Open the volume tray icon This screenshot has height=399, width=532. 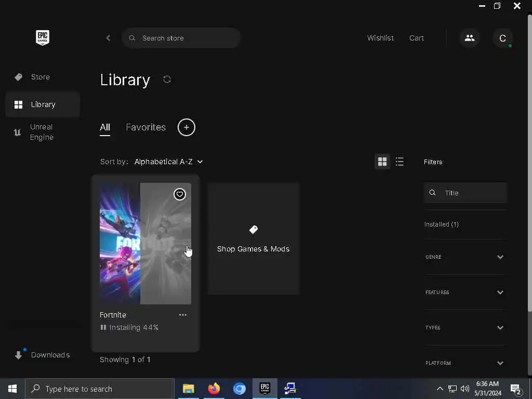465,389
